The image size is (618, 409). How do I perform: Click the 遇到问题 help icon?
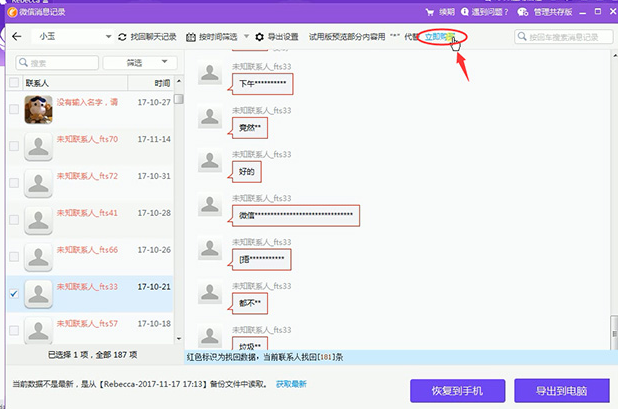click(465, 12)
